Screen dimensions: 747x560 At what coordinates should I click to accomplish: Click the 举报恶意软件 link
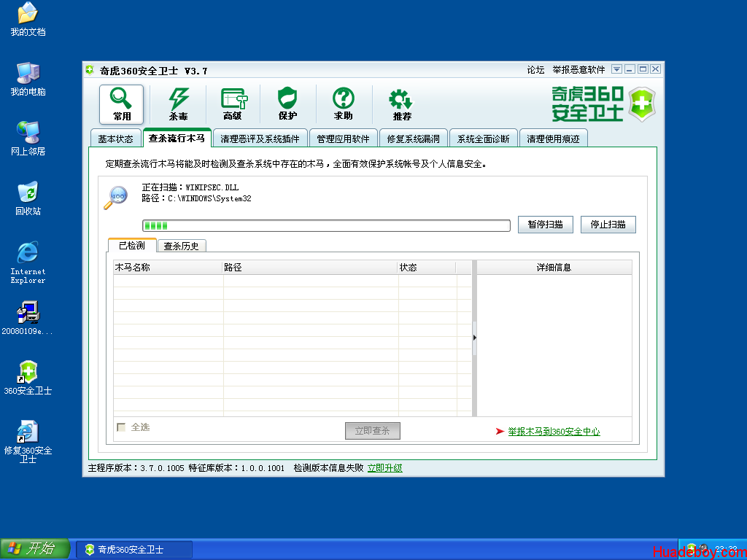click(578, 70)
